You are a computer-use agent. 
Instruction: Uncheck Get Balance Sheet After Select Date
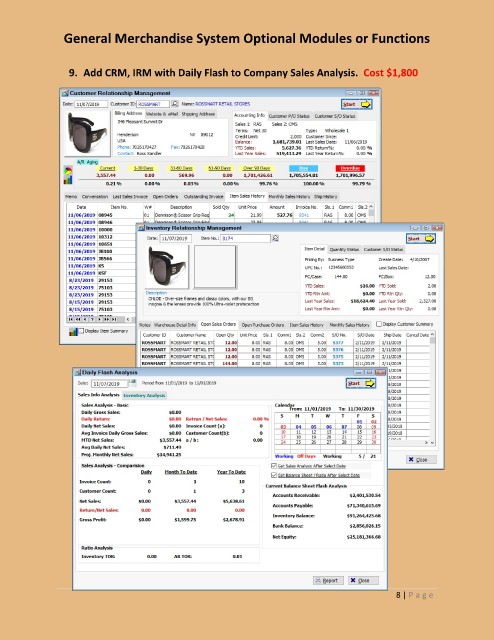(x=274, y=475)
